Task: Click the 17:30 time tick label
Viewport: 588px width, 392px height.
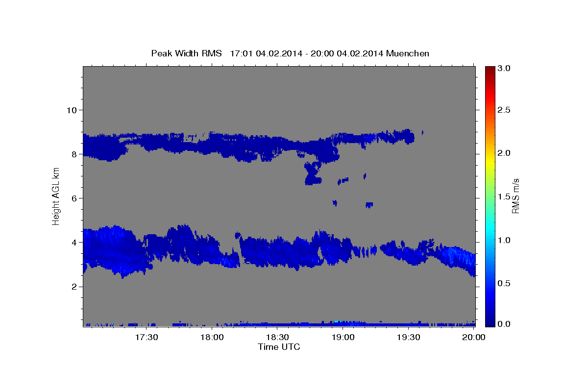Action: point(147,337)
